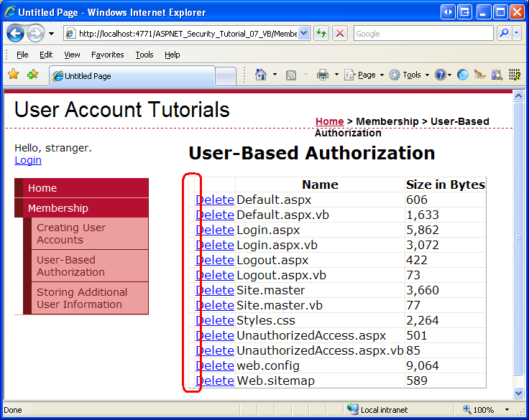This screenshot has height=420, width=529.
Task: Open the File menu
Action: tap(22, 55)
